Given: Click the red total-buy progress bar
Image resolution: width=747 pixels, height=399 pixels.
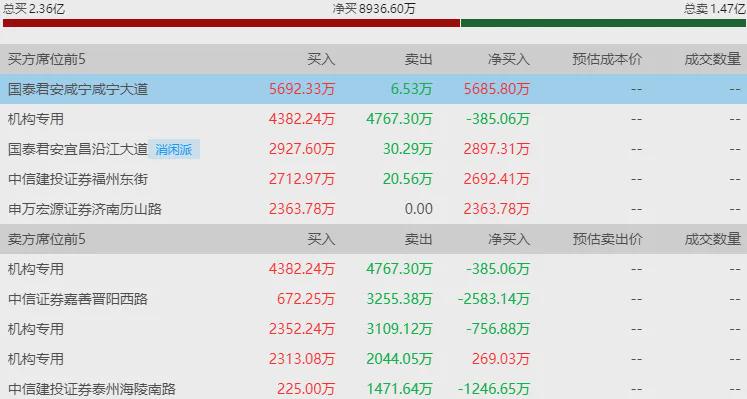Looking at the screenshot, I should click(x=232, y=23).
